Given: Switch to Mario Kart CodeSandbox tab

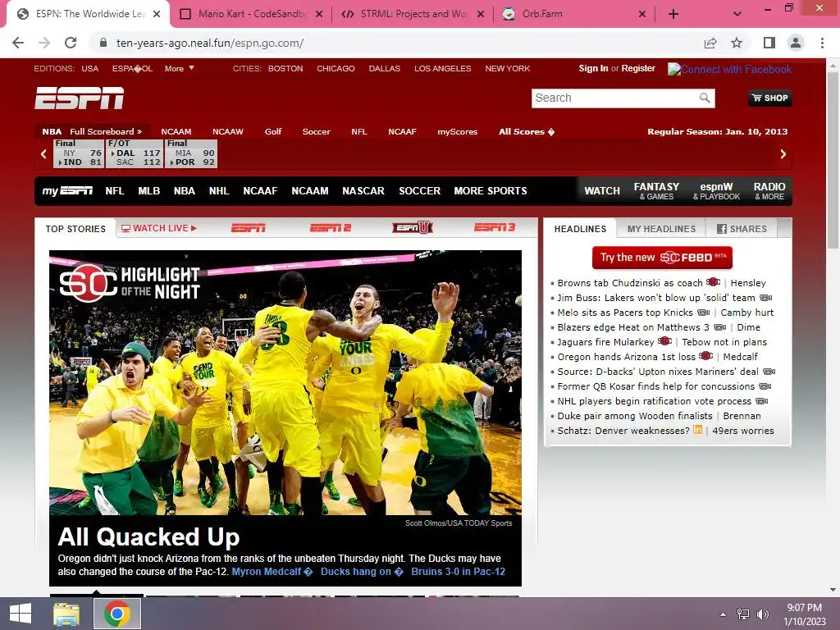Looking at the screenshot, I should click(x=251, y=14).
